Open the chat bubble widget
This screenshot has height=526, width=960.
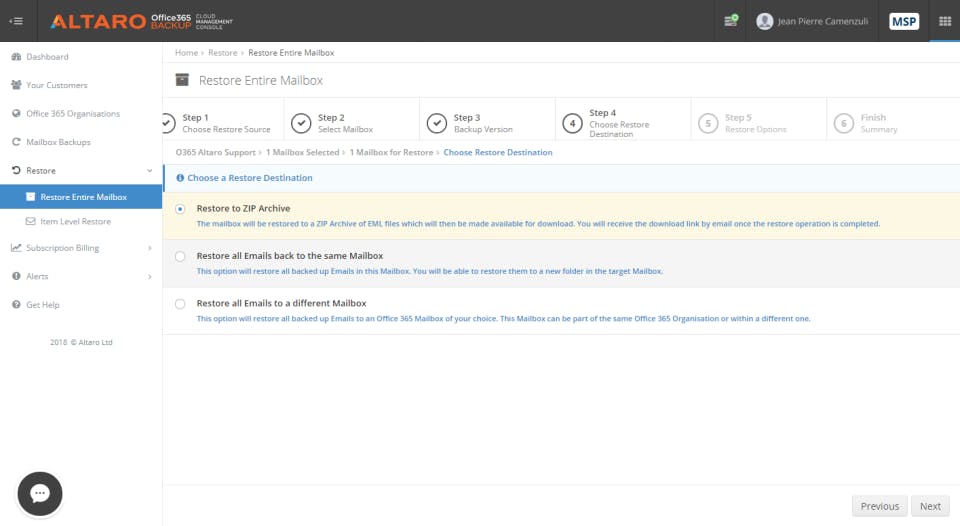(40, 494)
